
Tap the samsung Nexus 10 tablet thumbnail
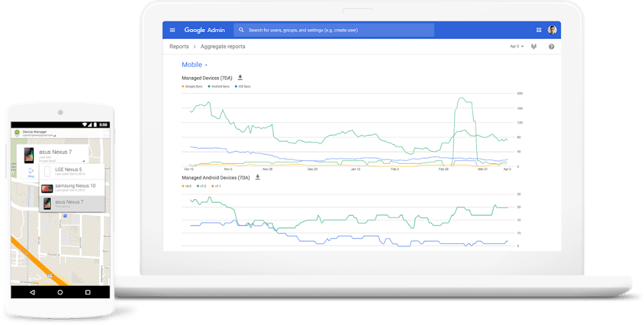click(x=47, y=189)
